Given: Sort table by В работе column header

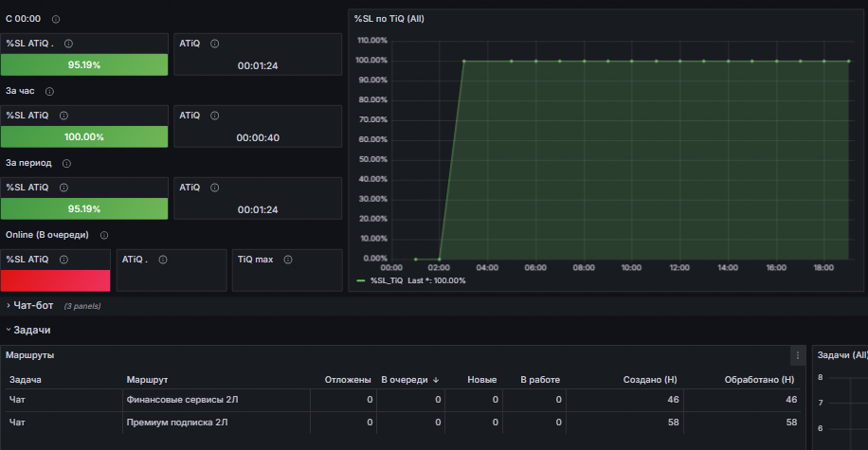Looking at the screenshot, I should coord(540,380).
